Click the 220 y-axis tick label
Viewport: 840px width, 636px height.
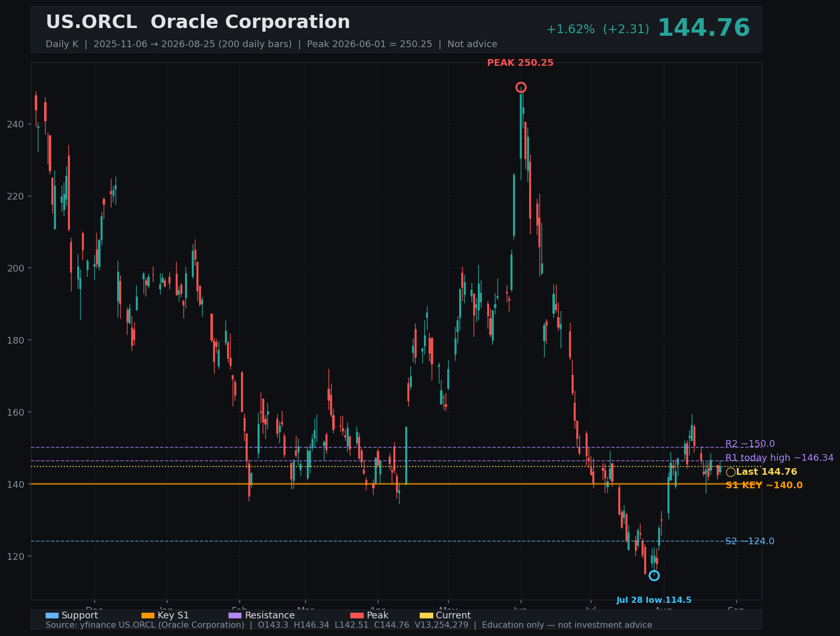(16, 196)
